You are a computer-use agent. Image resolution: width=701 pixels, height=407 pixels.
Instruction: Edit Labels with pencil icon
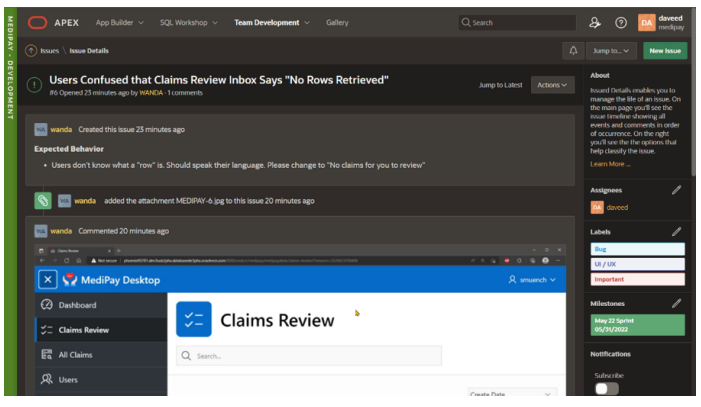tap(676, 232)
